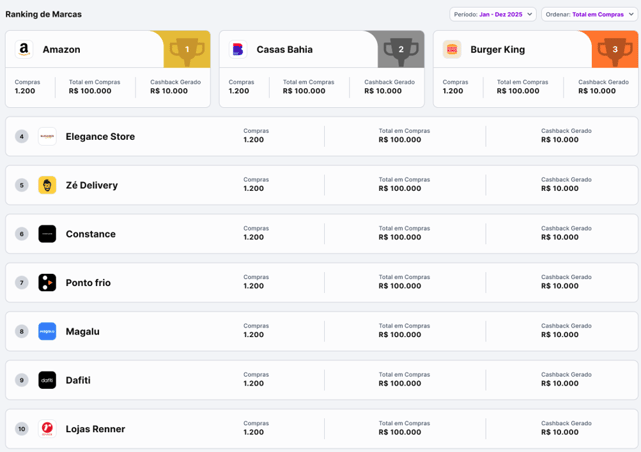Click the Constance black logo icon
Viewport: 641px width, 452px height.
coord(47,234)
